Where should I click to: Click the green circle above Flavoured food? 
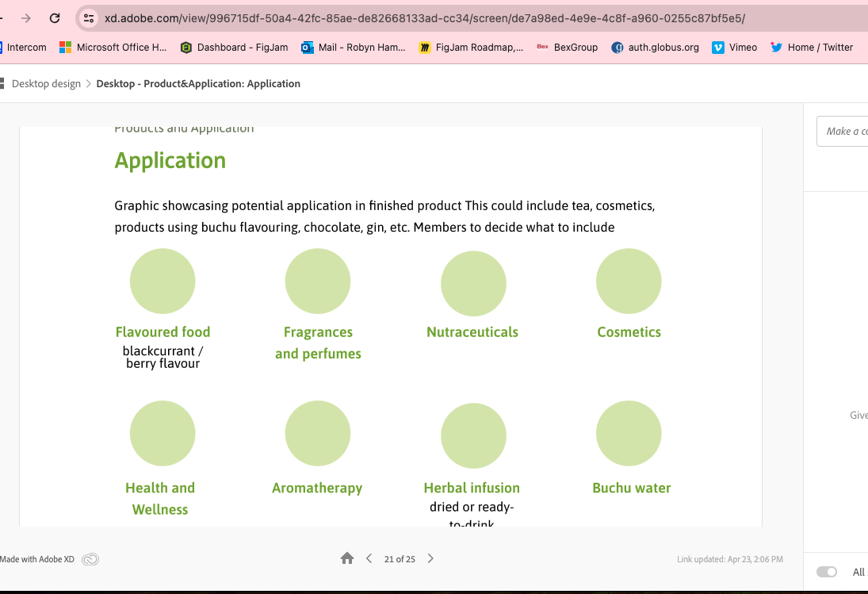pyautogui.click(x=163, y=282)
